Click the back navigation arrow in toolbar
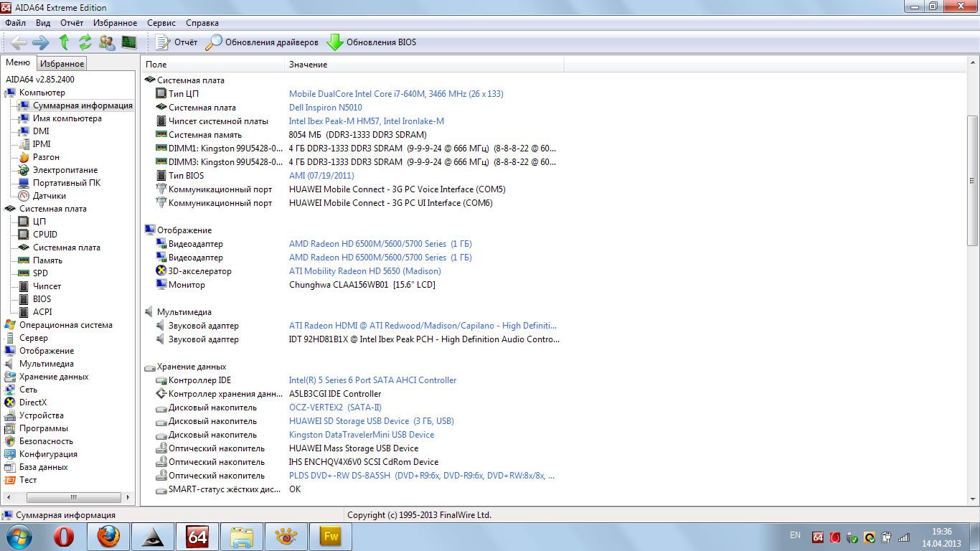This screenshot has width=980, height=551. (x=19, y=42)
